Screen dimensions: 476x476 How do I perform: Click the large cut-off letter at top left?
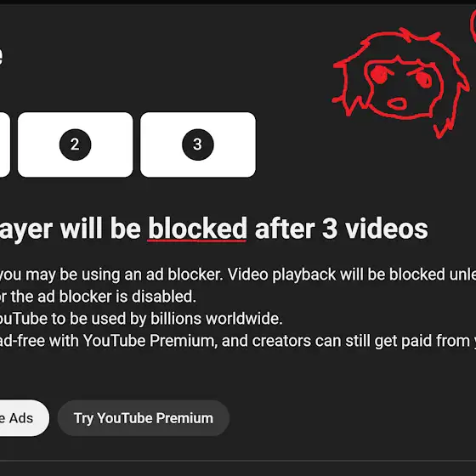1,56
